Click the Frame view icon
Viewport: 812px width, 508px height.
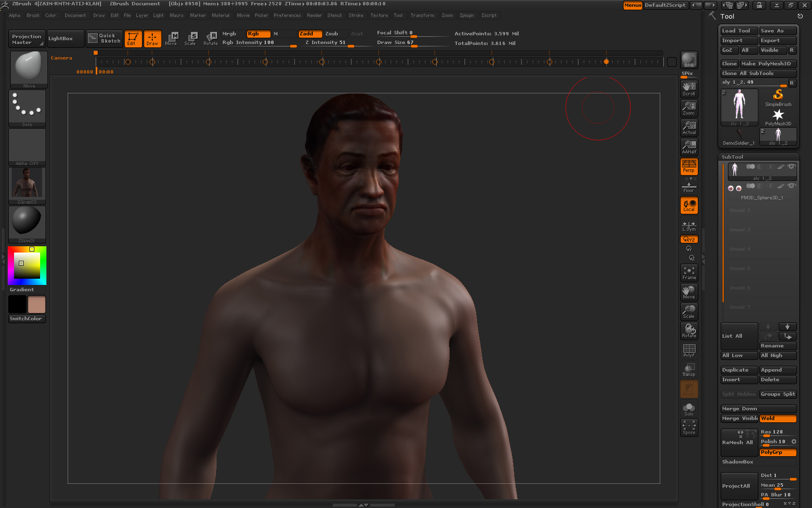coord(689,273)
